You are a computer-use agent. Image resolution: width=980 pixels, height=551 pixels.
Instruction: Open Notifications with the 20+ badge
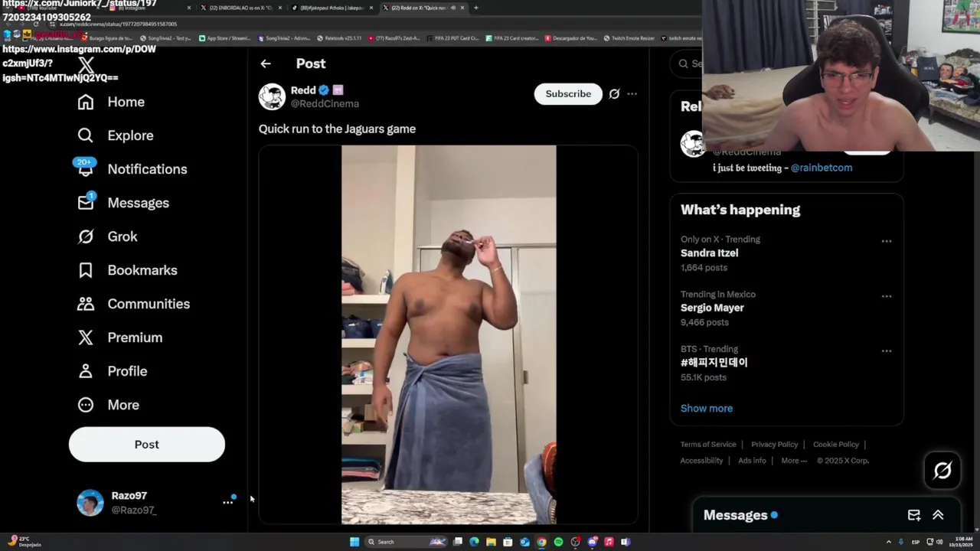point(132,169)
